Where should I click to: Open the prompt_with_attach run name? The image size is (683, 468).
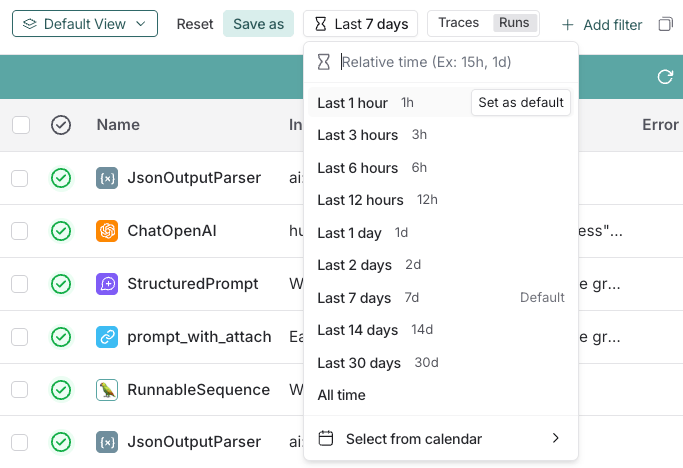(199, 337)
